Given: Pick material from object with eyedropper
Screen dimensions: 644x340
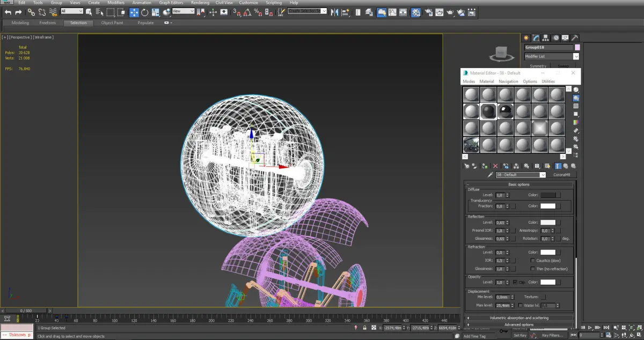Looking at the screenshot, I should 490,175.
